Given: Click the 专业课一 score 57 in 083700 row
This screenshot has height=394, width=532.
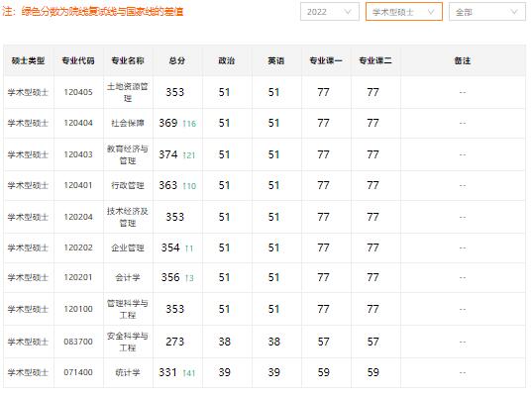Looking at the screenshot, I should pyautogui.click(x=323, y=342).
